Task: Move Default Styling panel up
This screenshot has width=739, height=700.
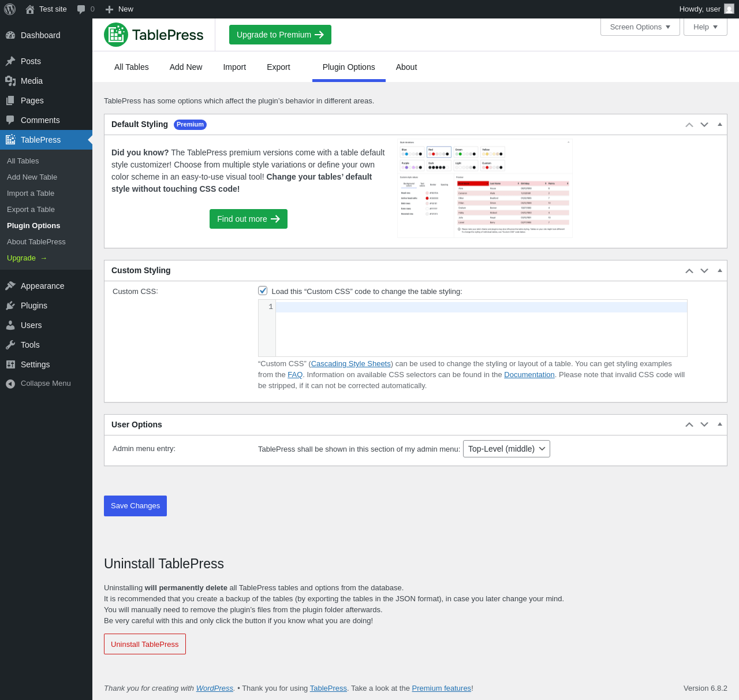Action: tap(689, 125)
